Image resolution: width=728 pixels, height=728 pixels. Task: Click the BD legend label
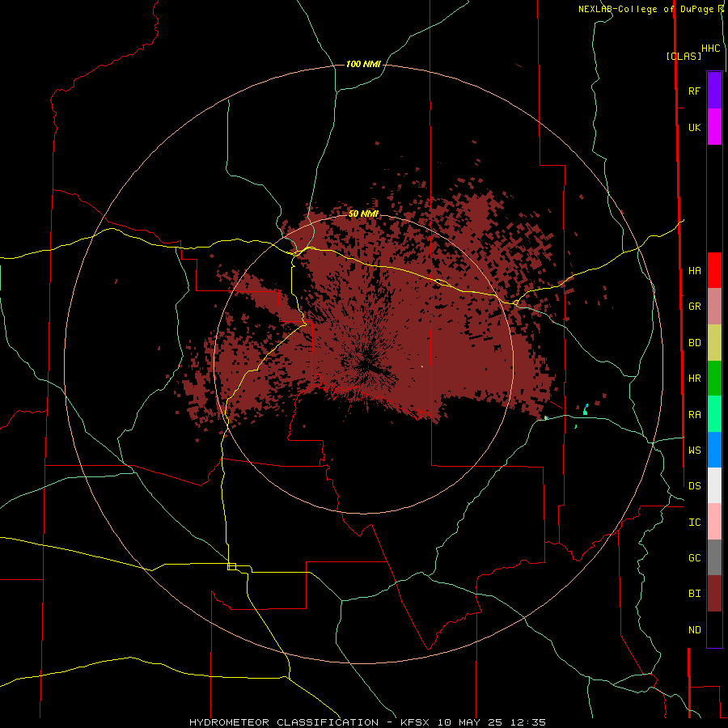[694, 343]
